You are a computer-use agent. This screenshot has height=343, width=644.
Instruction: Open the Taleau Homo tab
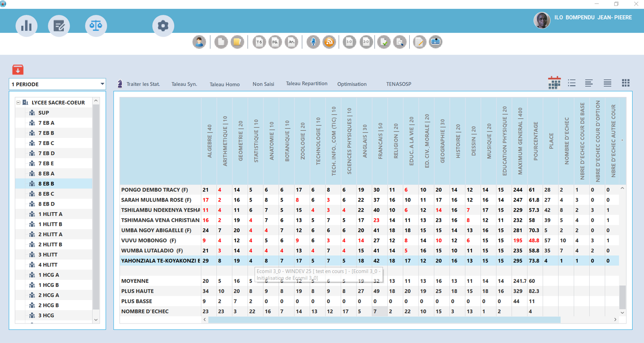coord(225,85)
